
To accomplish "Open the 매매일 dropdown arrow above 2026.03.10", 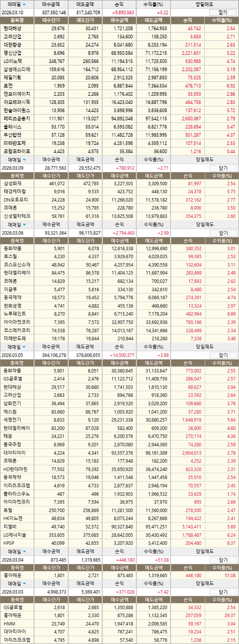I will coord(24,5).
